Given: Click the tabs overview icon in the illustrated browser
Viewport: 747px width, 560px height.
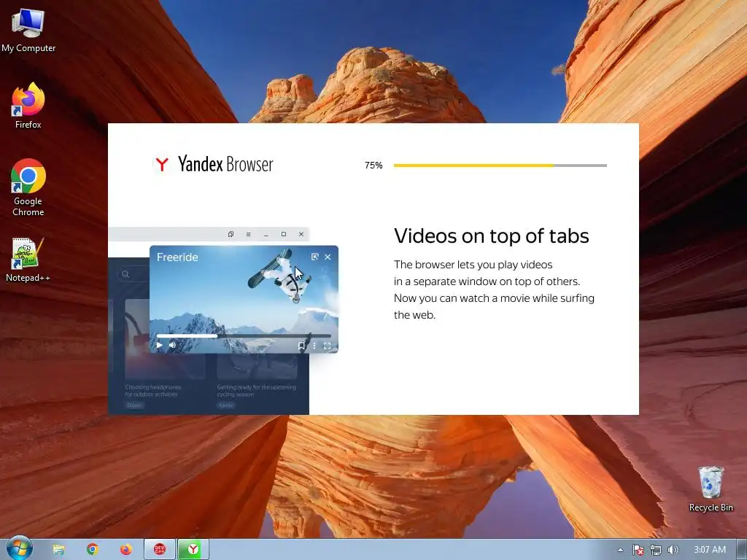Looking at the screenshot, I should pos(231,234).
